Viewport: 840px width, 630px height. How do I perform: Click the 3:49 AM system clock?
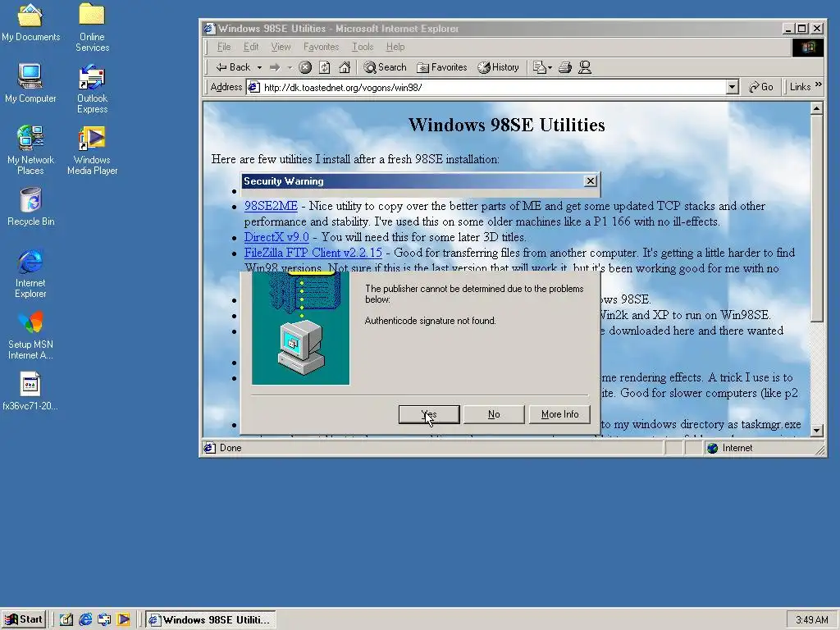coord(811,620)
